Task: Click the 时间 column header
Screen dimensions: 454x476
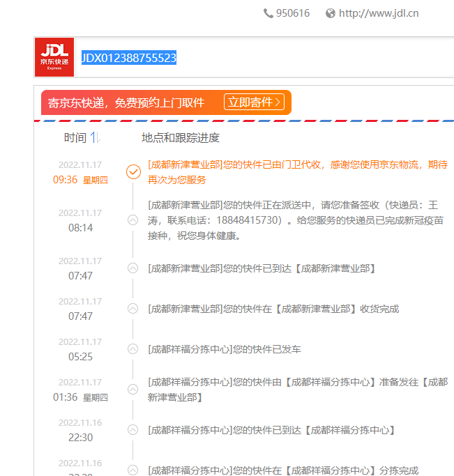Action: pyautogui.click(x=75, y=138)
